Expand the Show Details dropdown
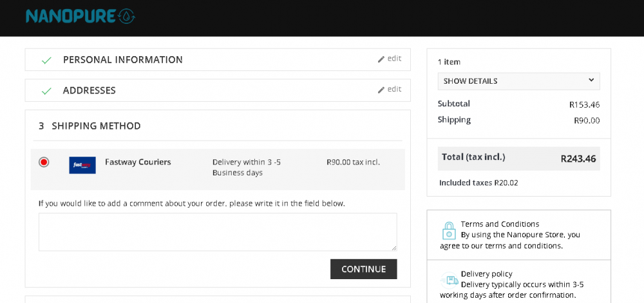This screenshot has height=303, width=644. (x=518, y=81)
